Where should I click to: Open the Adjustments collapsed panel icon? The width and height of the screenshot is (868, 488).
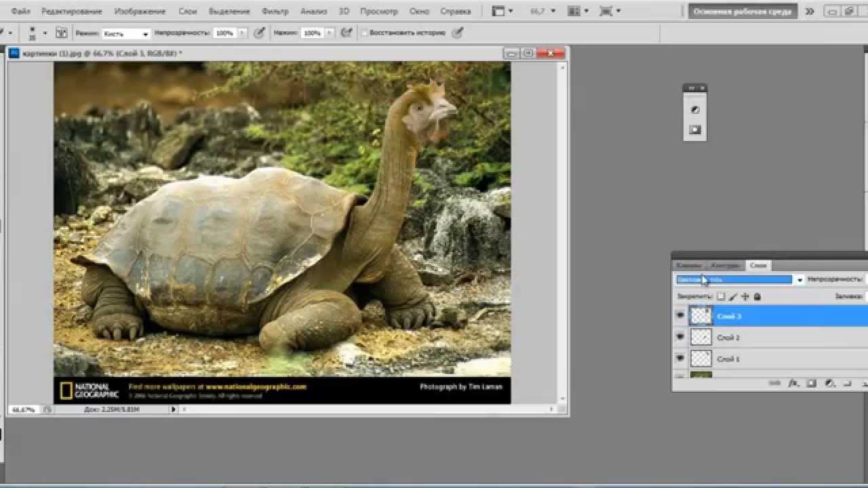point(694,110)
